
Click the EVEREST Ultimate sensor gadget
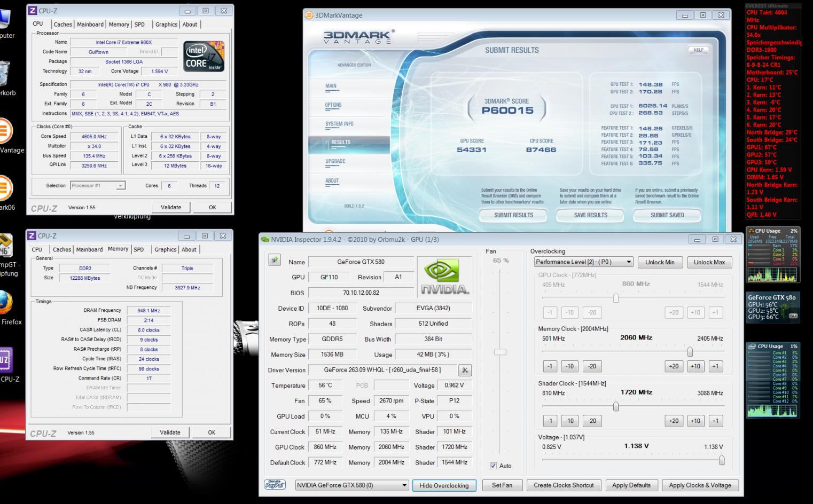tap(773, 111)
